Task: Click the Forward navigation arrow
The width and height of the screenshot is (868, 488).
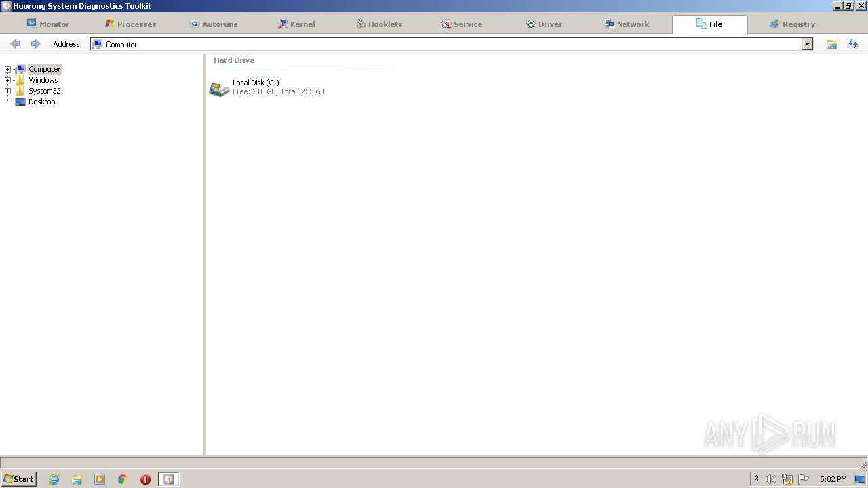Action: 36,44
